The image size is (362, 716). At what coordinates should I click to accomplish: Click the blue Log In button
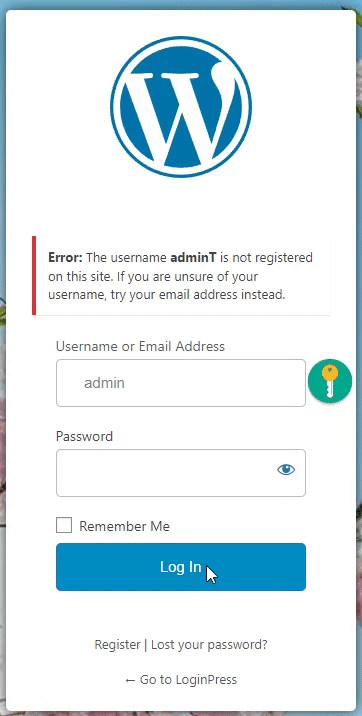tap(181, 567)
